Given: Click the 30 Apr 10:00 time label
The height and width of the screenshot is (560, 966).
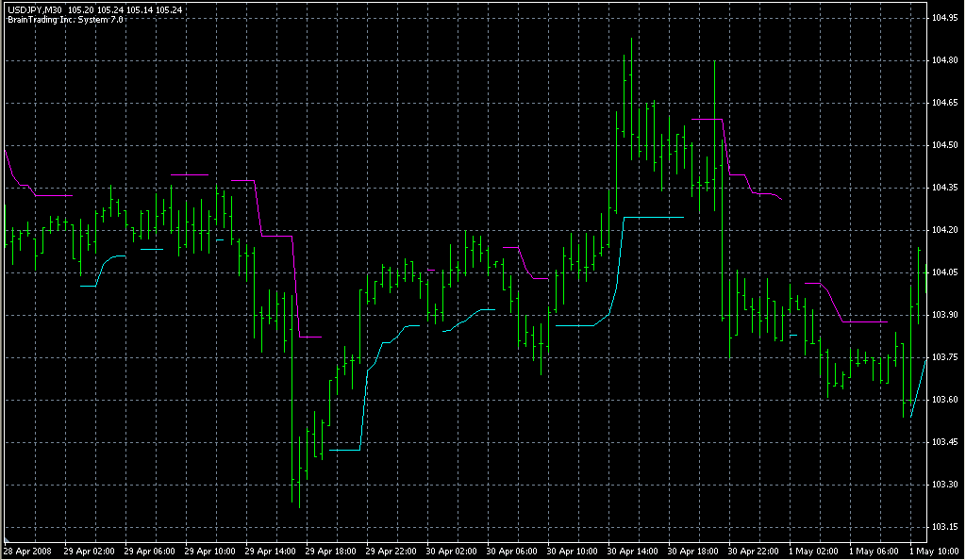Looking at the screenshot, I should [572, 552].
